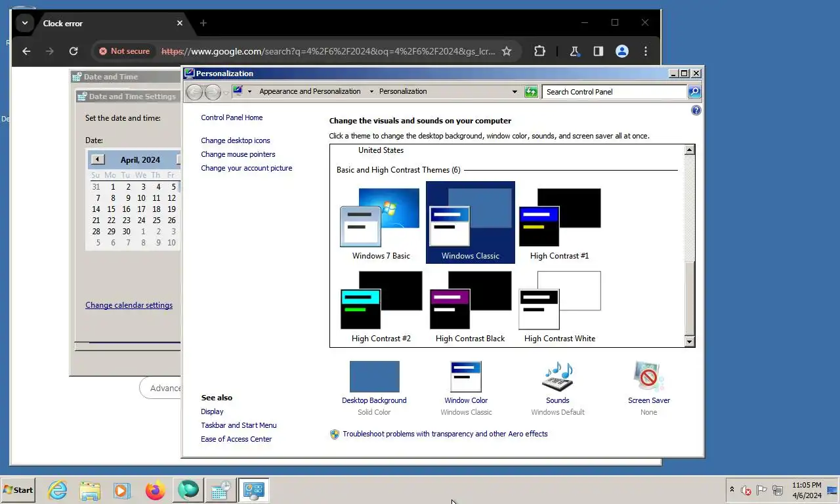This screenshot has height=504, width=840.
Task: Open Change mouse pointers link
Action: coord(238,154)
